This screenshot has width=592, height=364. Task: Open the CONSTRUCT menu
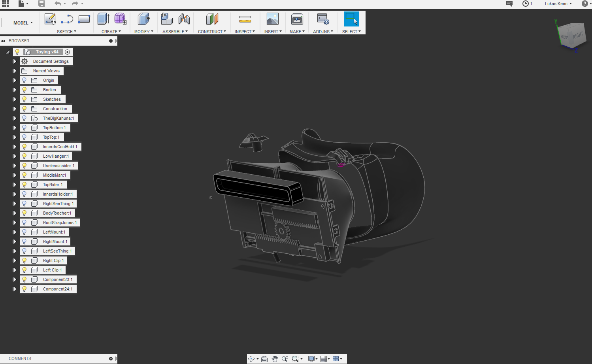pos(212,32)
